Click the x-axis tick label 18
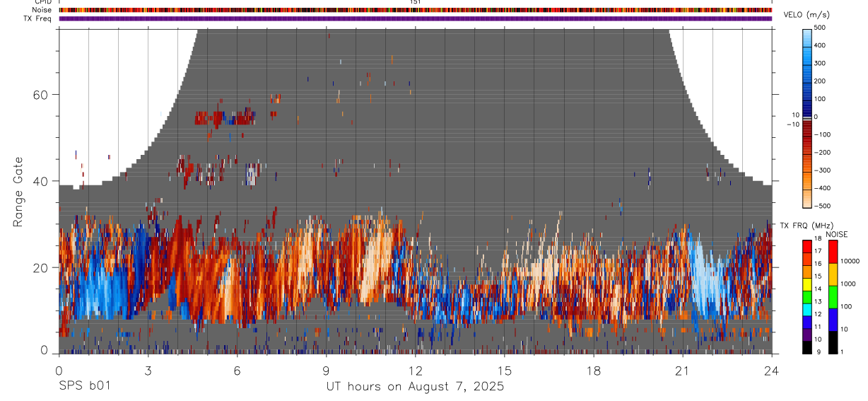The height and width of the screenshot is (401, 868). pyautogui.click(x=594, y=371)
